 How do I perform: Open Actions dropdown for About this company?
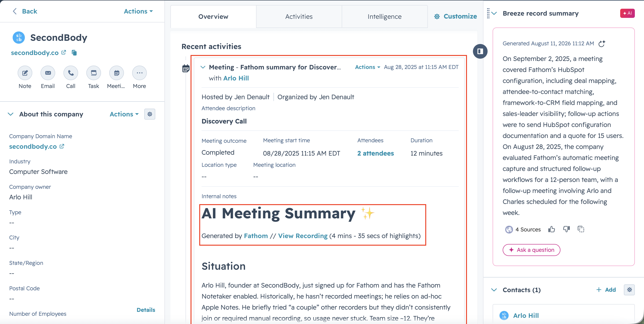click(x=124, y=114)
